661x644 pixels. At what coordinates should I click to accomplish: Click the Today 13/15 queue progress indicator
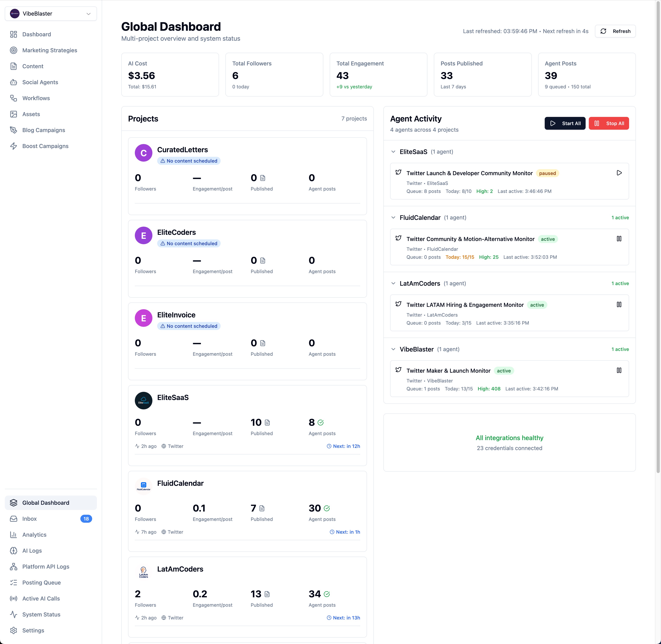[x=459, y=389]
